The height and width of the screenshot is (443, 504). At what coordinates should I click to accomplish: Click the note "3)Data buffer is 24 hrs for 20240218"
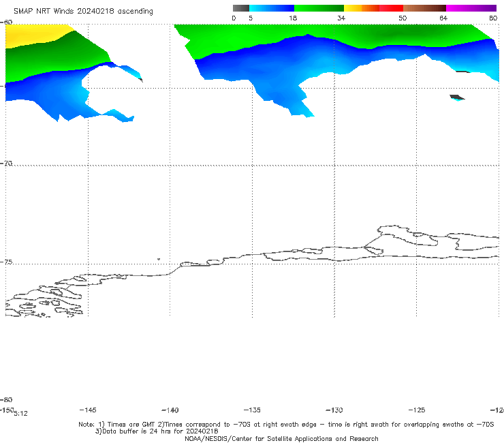(157, 431)
